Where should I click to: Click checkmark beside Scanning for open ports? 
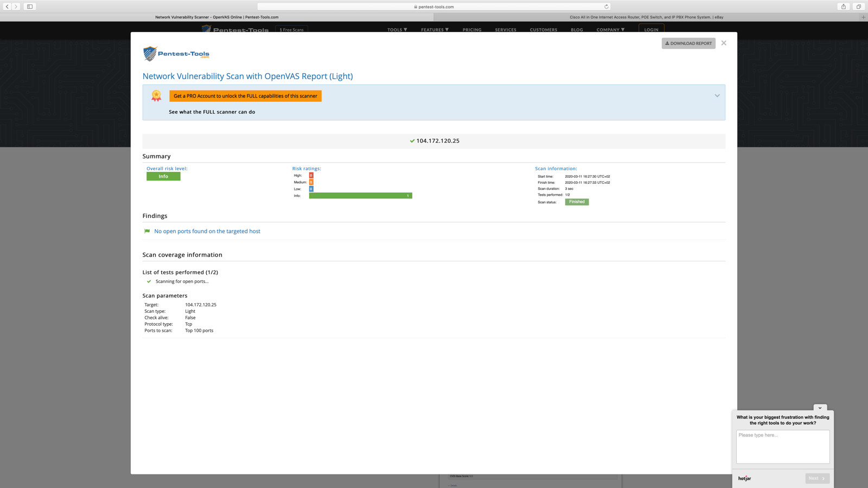(x=149, y=281)
